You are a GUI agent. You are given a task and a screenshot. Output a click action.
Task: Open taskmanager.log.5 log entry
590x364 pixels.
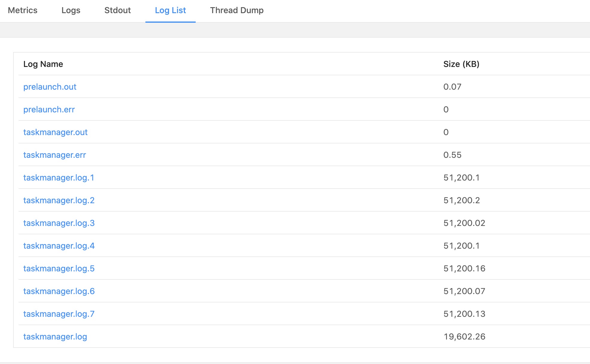[59, 268]
